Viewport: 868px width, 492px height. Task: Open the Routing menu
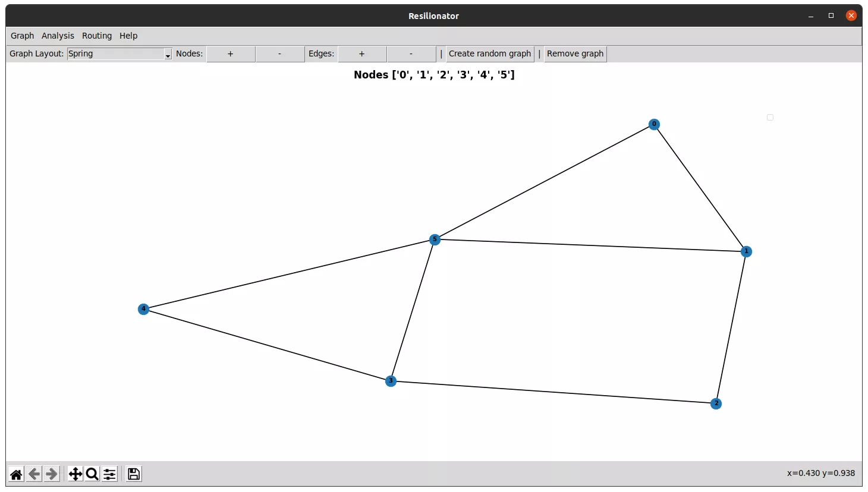[97, 36]
